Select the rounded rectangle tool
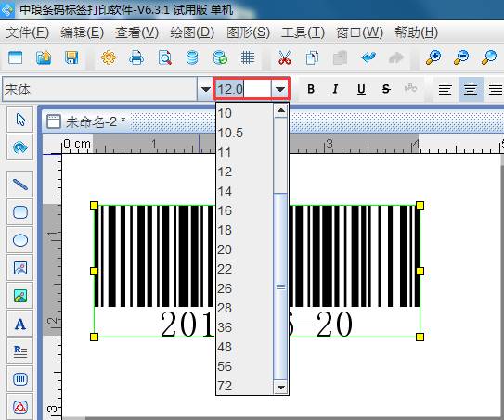The height and width of the screenshot is (420, 504). click(x=20, y=212)
